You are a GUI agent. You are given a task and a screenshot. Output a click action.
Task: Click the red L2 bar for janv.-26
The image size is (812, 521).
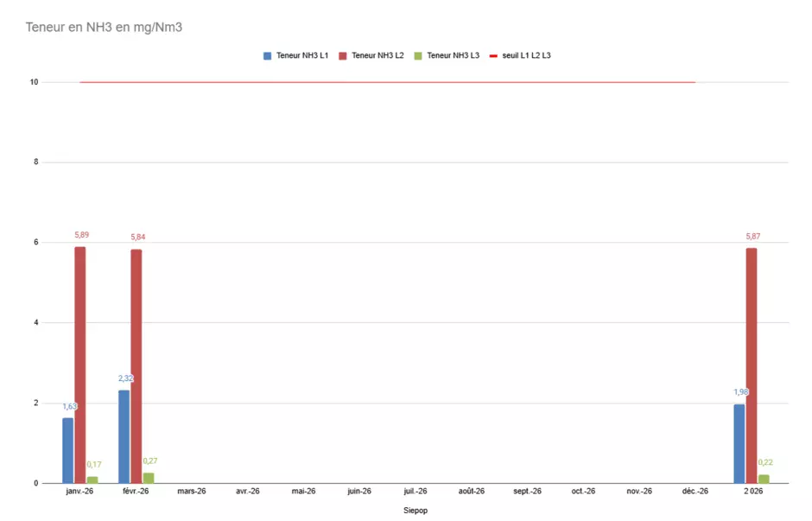[79, 365]
